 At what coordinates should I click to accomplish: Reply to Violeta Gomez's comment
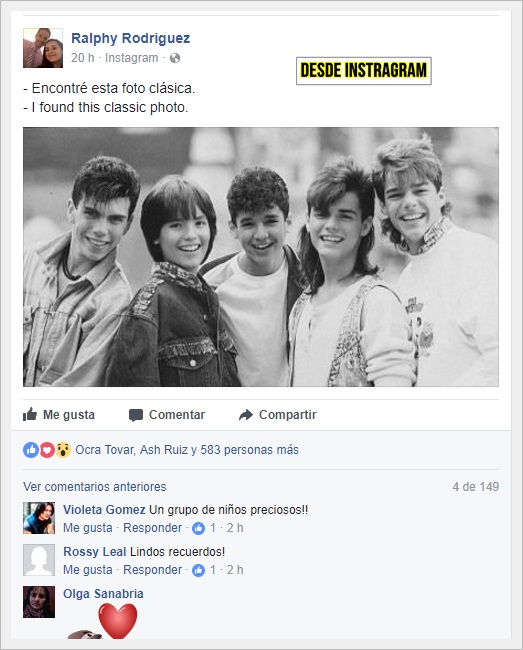[153, 528]
